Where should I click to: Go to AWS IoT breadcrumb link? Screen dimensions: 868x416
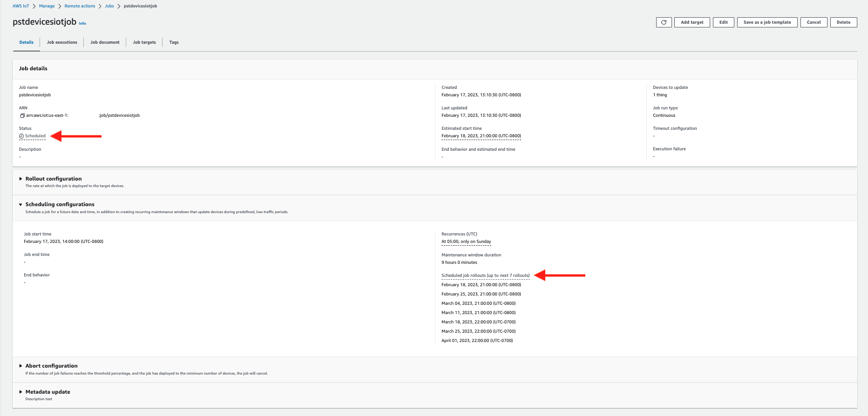[21, 6]
